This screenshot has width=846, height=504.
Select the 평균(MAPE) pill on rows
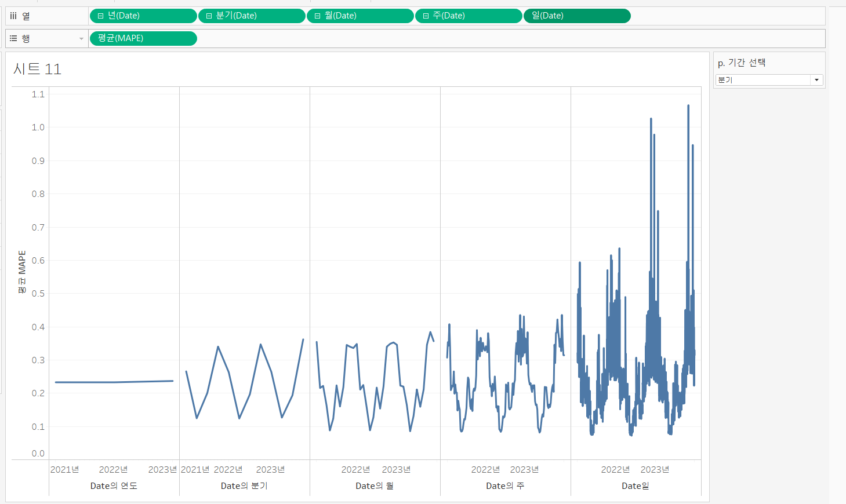(x=143, y=38)
